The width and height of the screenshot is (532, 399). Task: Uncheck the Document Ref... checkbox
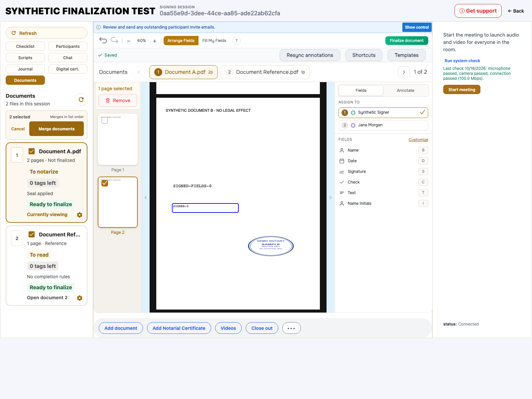(32, 234)
